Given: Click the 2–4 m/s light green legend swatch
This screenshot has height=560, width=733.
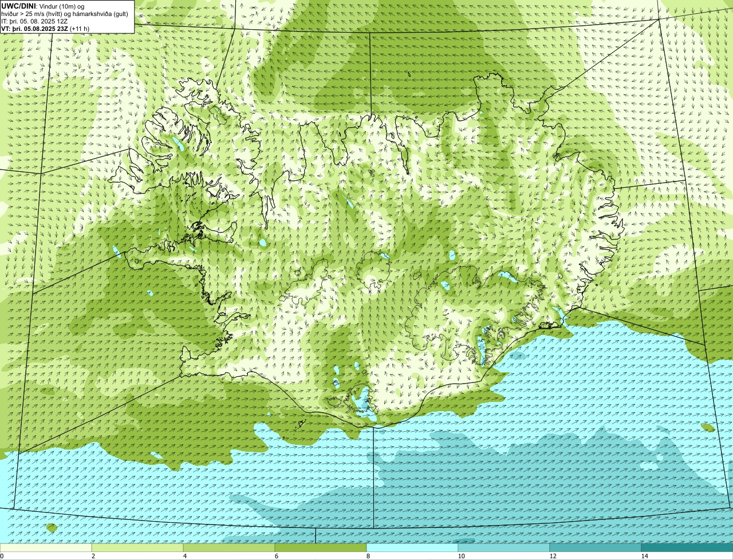Looking at the screenshot, I should coord(137,547).
